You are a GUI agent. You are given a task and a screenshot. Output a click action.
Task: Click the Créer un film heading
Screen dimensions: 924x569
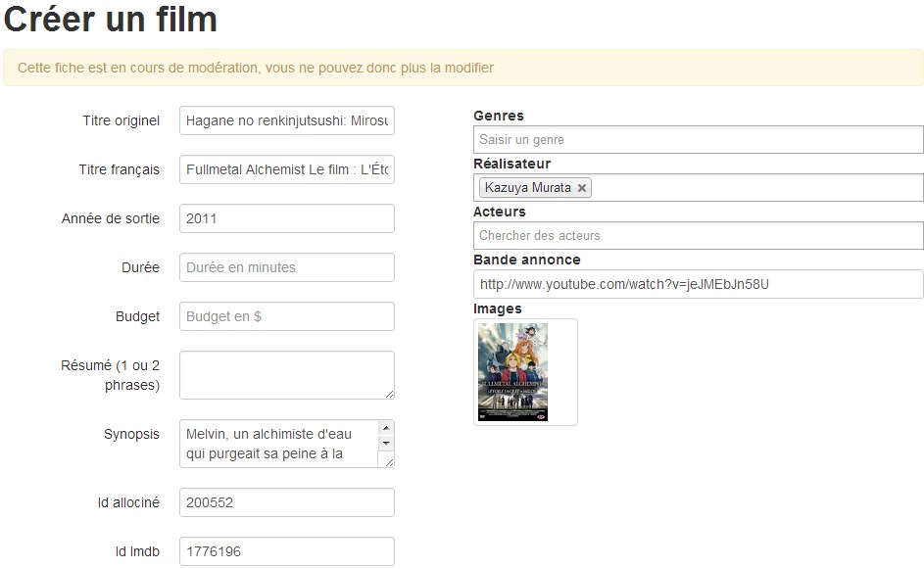(x=111, y=19)
